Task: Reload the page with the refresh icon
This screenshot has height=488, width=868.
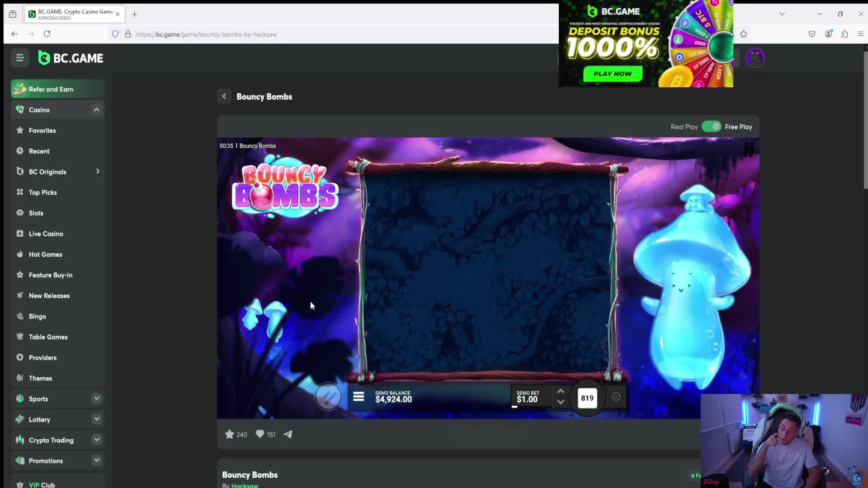Action: 47,34
